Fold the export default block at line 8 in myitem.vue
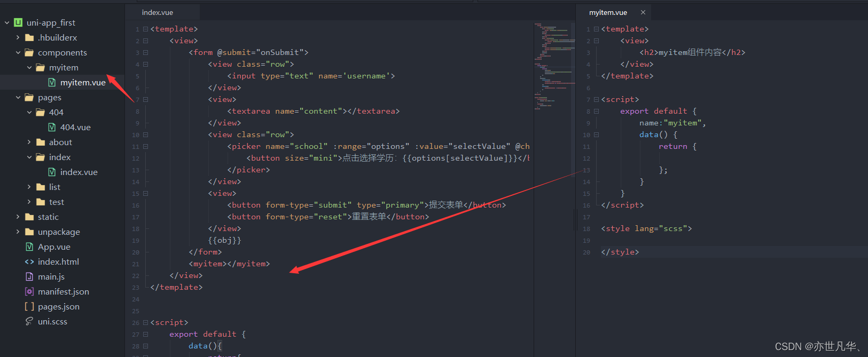868x357 pixels. [x=596, y=112]
